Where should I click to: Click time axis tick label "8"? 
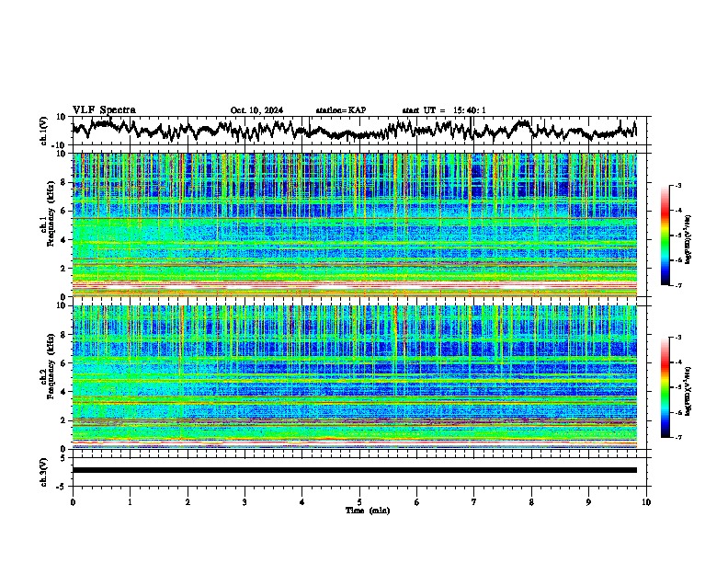[x=531, y=502]
